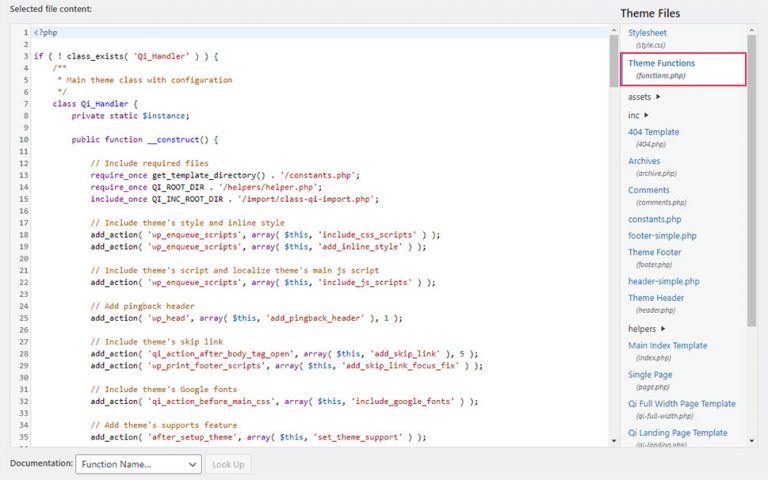Place cursor on the class Qi_Handler line
Viewport: 768px width, 480px height.
click(100, 103)
